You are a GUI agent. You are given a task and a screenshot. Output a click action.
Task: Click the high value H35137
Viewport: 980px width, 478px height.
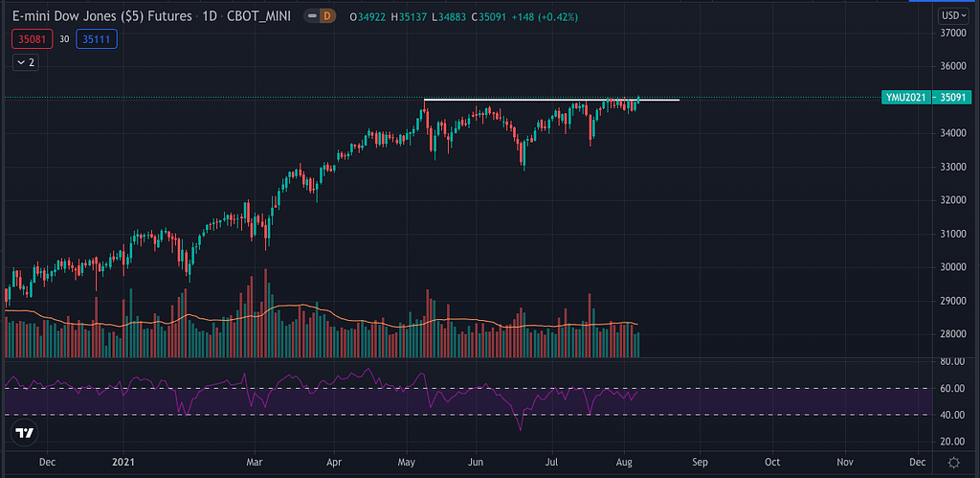click(410, 17)
